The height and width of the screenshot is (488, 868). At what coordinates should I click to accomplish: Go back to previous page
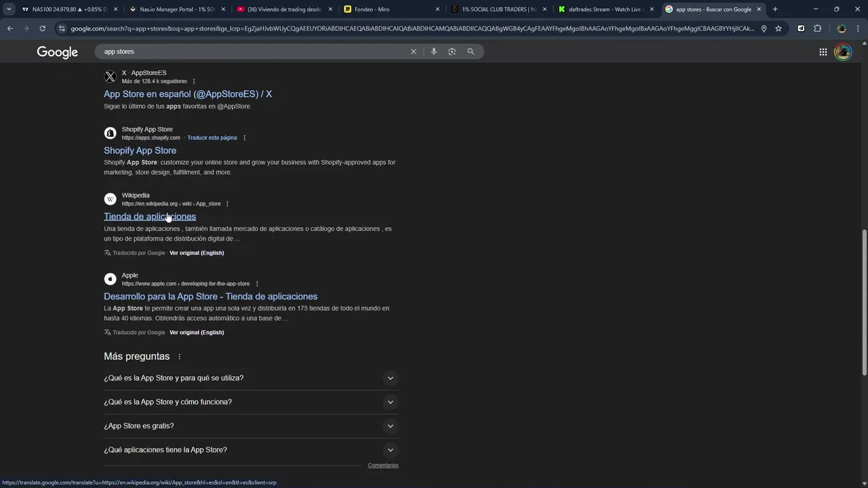pyautogui.click(x=9, y=28)
